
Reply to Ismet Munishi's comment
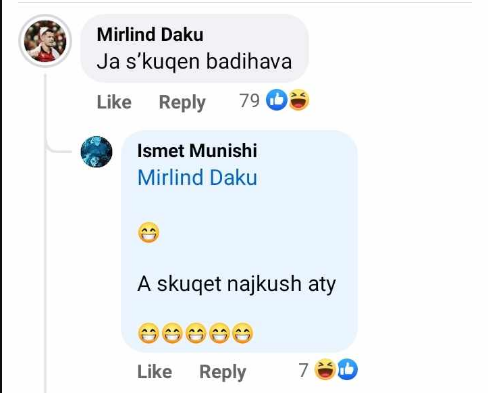click(223, 372)
